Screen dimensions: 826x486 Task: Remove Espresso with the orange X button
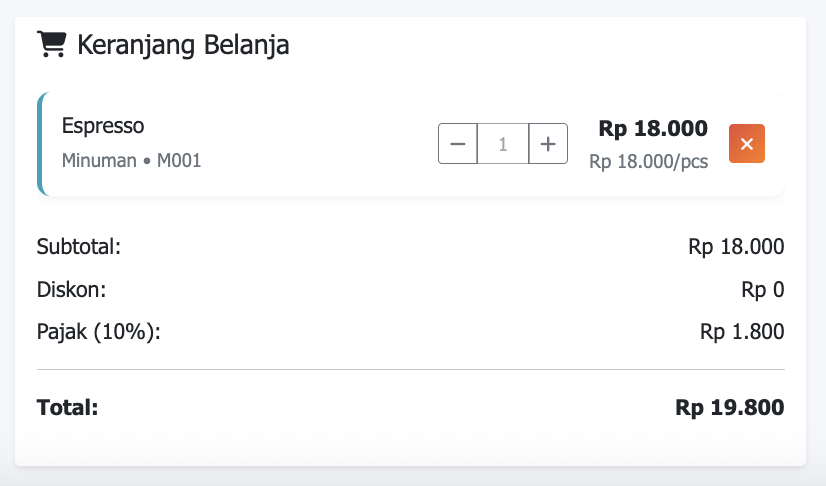coord(747,144)
